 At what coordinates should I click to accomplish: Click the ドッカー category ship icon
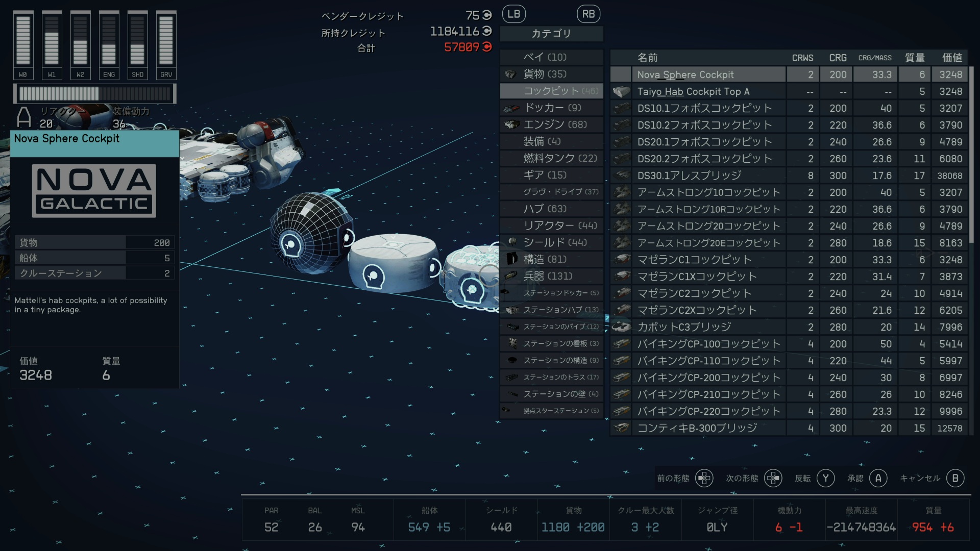tap(511, 108)
